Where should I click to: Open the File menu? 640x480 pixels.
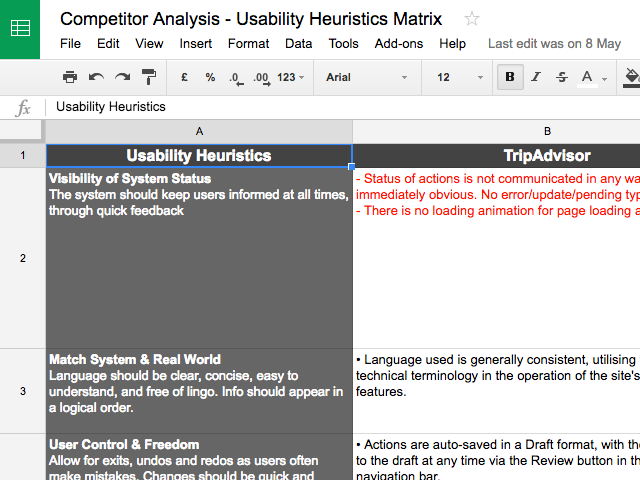click(70, 43)
